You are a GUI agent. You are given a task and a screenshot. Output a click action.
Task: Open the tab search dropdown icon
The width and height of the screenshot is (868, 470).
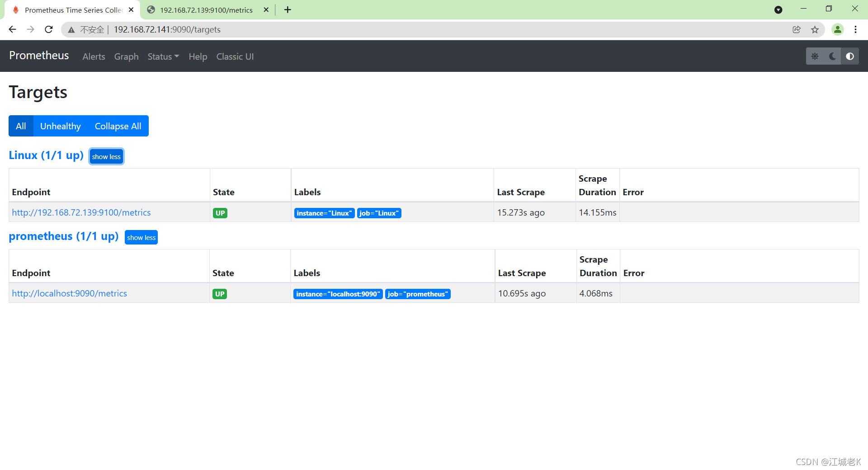click(x=778, y=9)
